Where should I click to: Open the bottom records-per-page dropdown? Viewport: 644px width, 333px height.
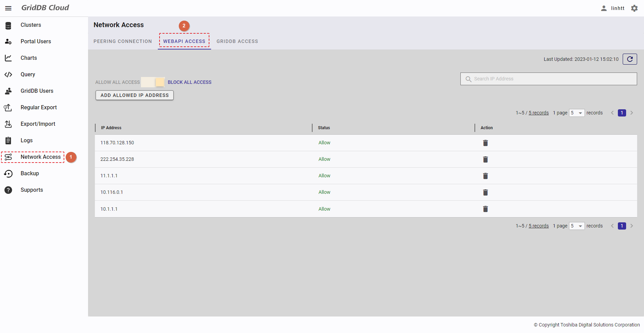tap(577, 226)
